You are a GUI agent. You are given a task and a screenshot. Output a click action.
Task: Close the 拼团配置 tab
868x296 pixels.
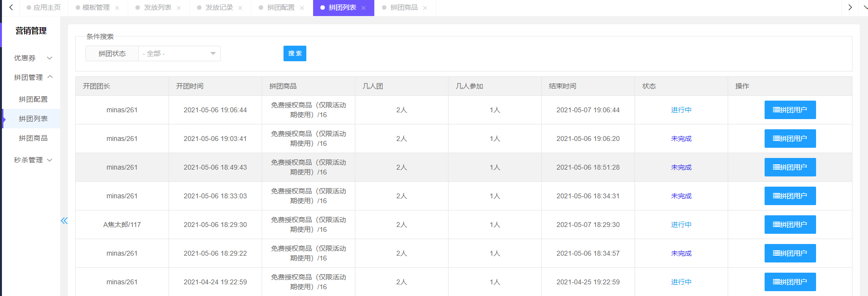click(302, 8)
